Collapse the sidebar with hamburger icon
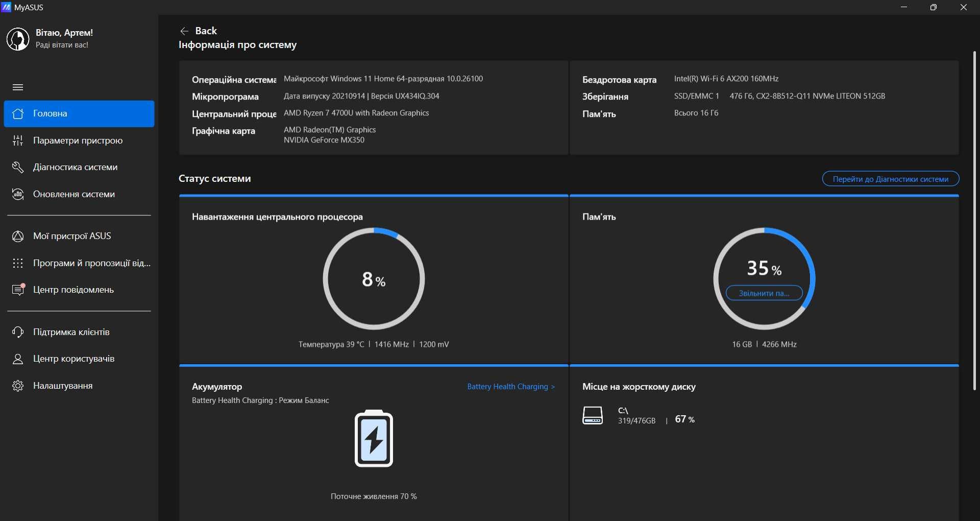 pyautogui.click(x=18, y=87)
